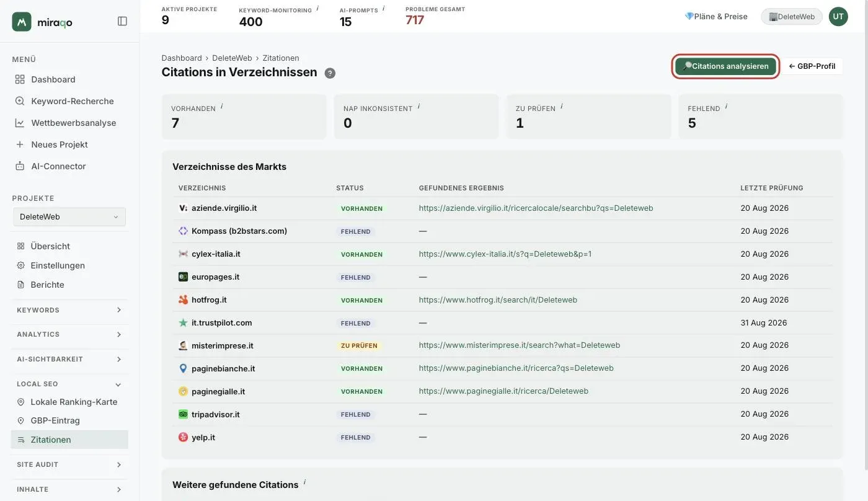The width and height of the screenshot is (868, 501).
Task: Click the 31 Aug 2026 date cell
Action: [764, 323]
